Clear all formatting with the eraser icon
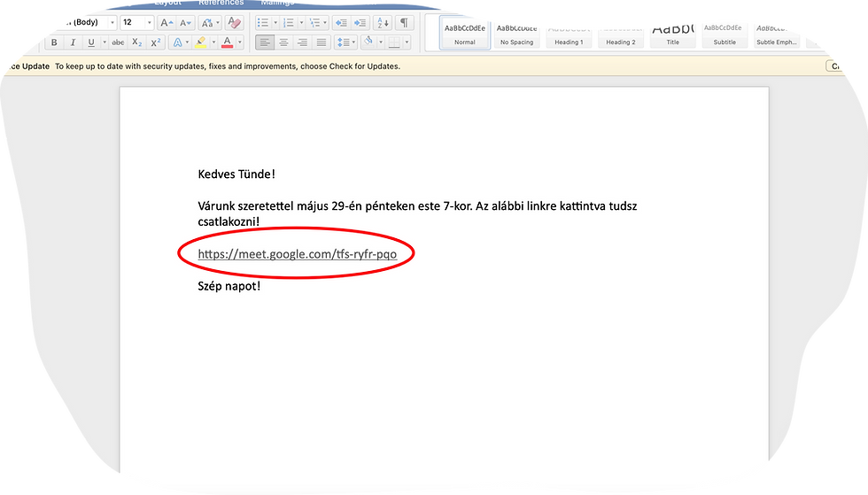This screenshot has width=868, height=495. (234, 23)
